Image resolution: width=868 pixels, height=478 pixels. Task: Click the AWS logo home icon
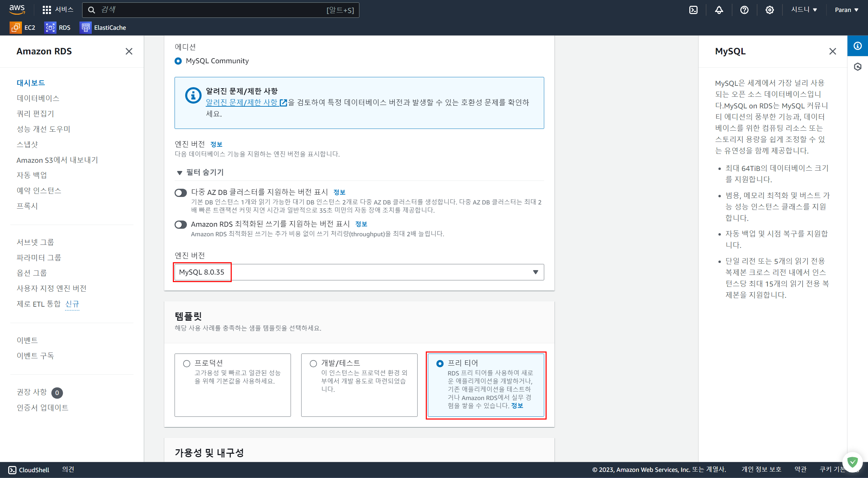[x=17, y=10]
